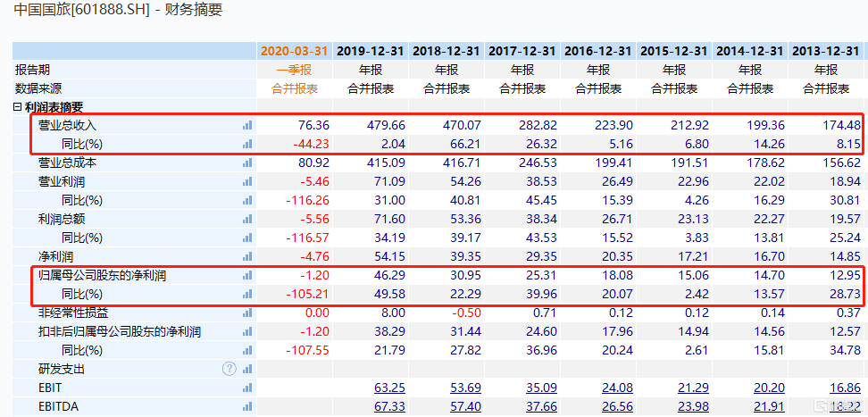Image resolution: width=868 pixels, height=417 pixels.
Task: Open chart icon for 同比(%) under 归属母公司股东的净利润
Action: point(246,294)
